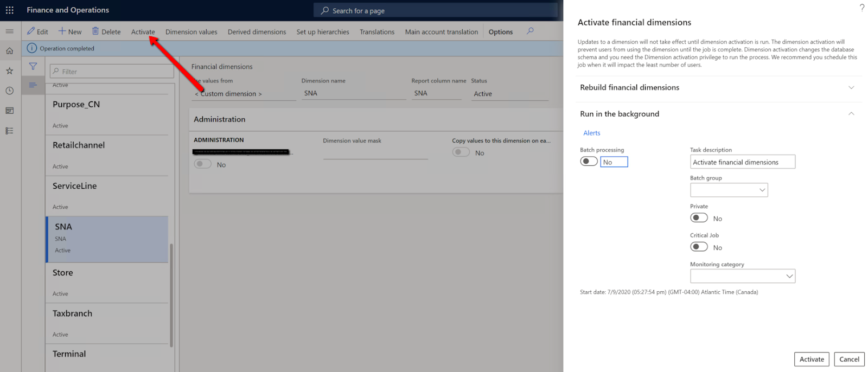This screenshot has width=868, height=372.
Task: Open the app launcher waffle icon
Action: [x=10, y=10]
